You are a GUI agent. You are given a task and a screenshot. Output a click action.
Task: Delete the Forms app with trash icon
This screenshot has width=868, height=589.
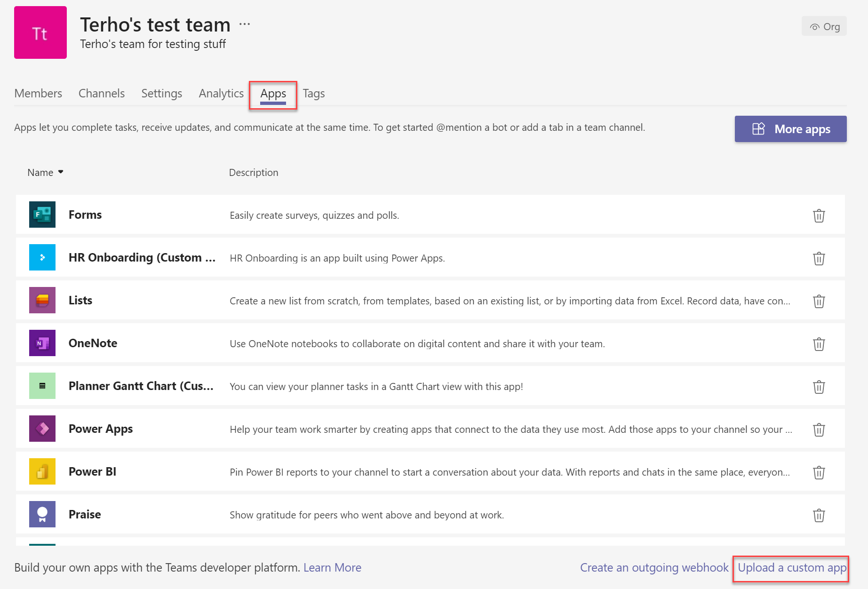coord(819,215)
